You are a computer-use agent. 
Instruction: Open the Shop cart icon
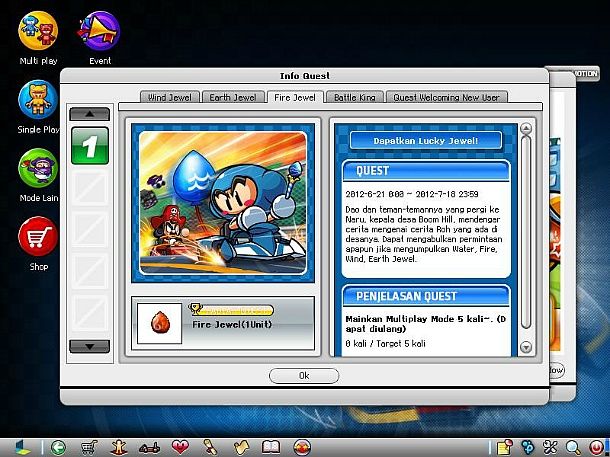pyautogui.click(x=38, y=236)
